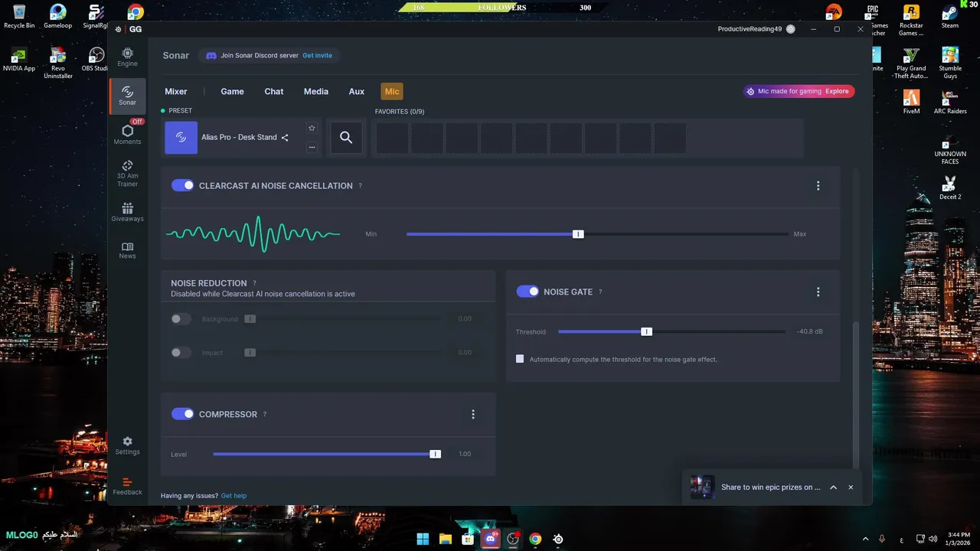The image size is (980, 551).
Task: Check automatically compute noise gate threshold
Action: pyautogui.click(x=520, y=359)
